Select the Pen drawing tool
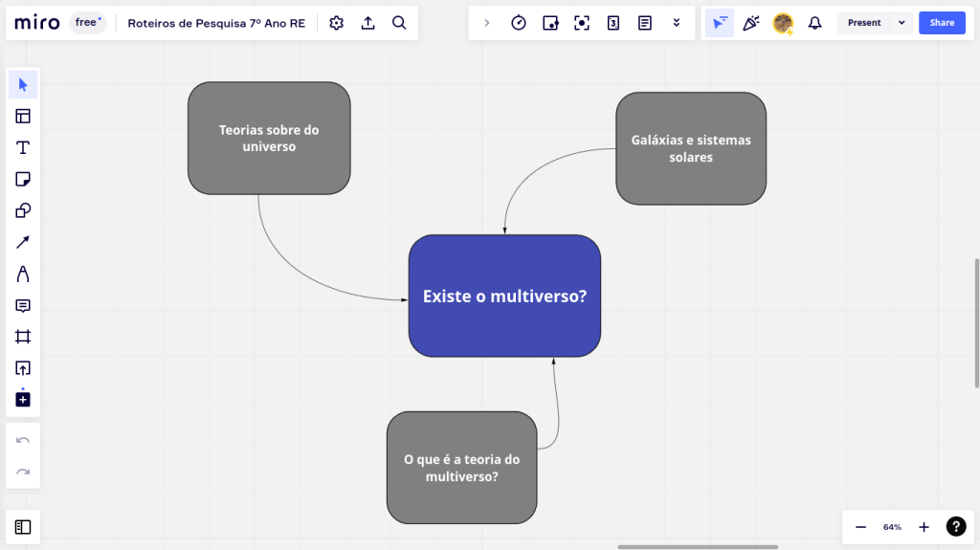 [x=23, y=274]
